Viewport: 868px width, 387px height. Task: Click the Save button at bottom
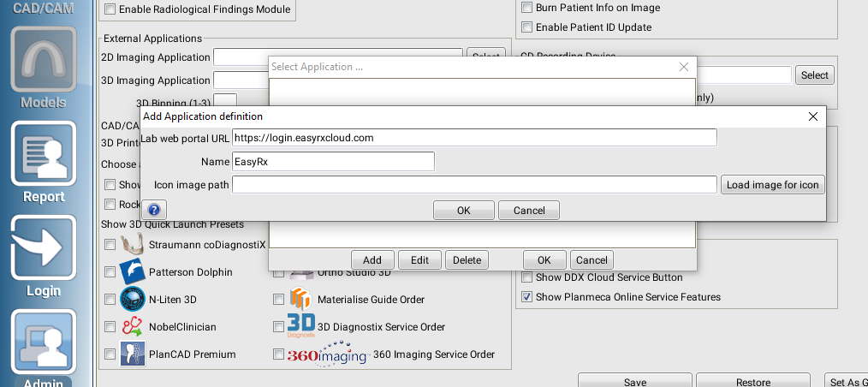pos(635,381)
